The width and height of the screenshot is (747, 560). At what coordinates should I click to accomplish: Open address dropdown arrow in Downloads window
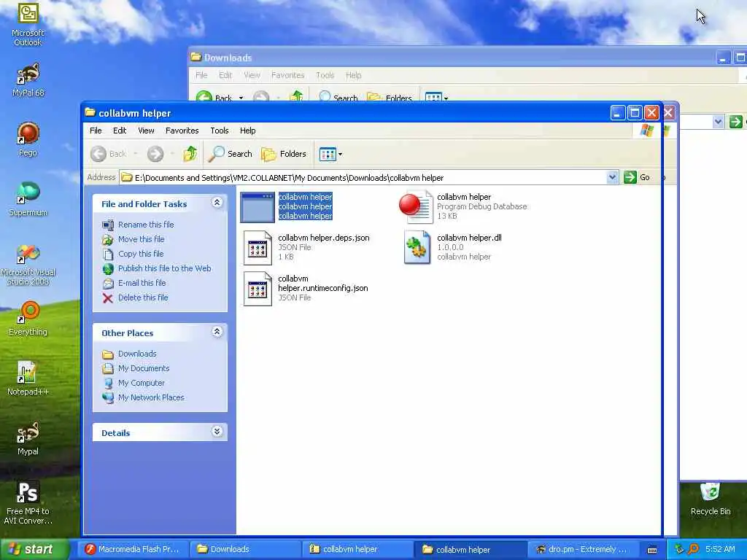click(718, 122)
